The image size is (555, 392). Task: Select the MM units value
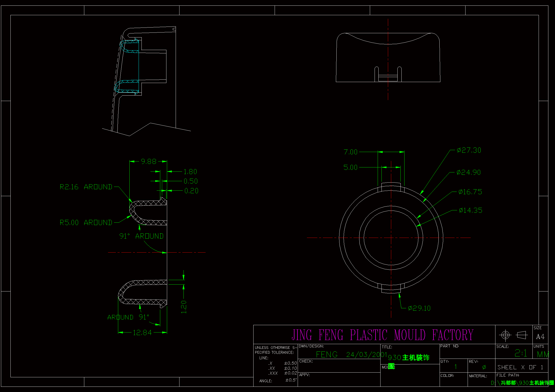point(542,354)
